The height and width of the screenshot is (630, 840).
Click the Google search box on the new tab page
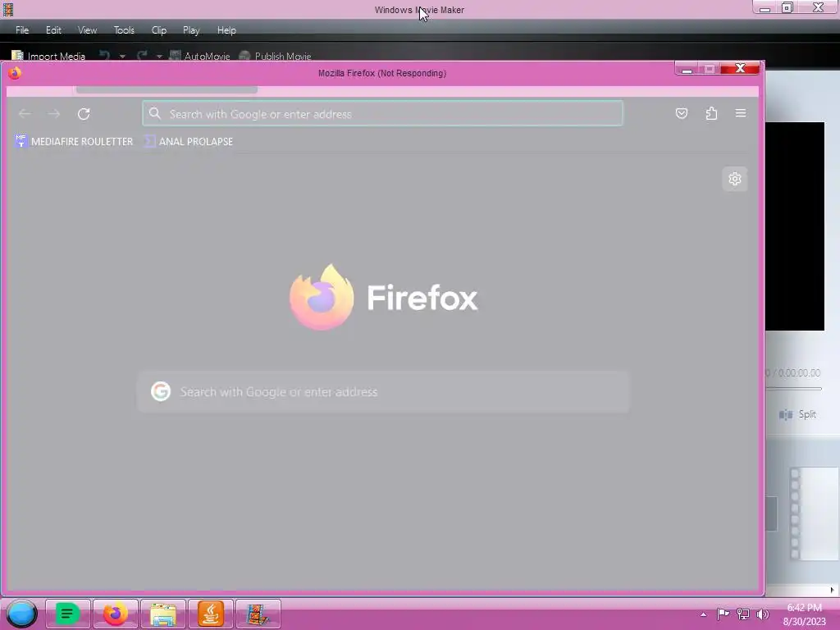(x=383, y=391)
